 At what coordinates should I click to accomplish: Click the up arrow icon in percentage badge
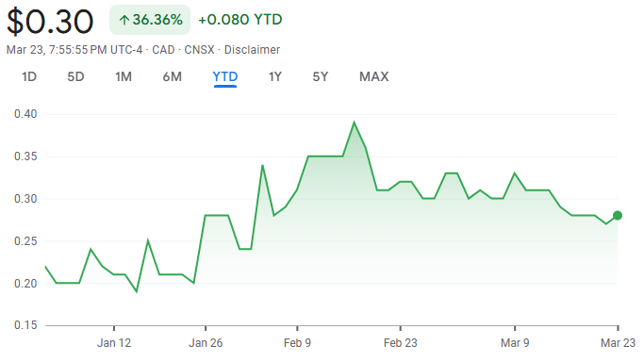[124, 20]
